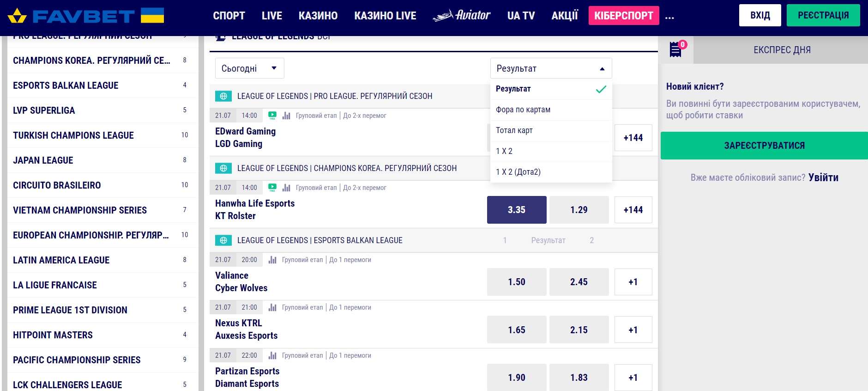This screenshot has width=868, height=391.
Task: Switch to the ЕКСПРЕС ДНЯ tab
Action: pyautogui.click(x=782, y=50)
